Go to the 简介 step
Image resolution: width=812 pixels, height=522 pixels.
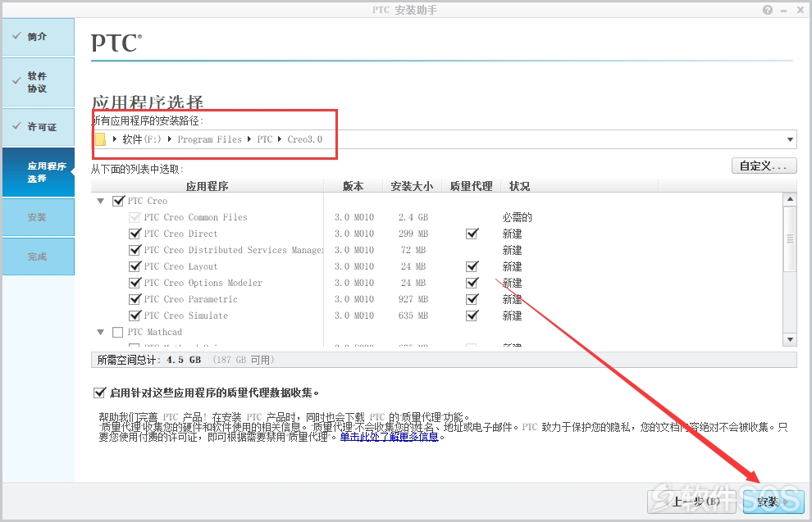[x=39, y=37]
